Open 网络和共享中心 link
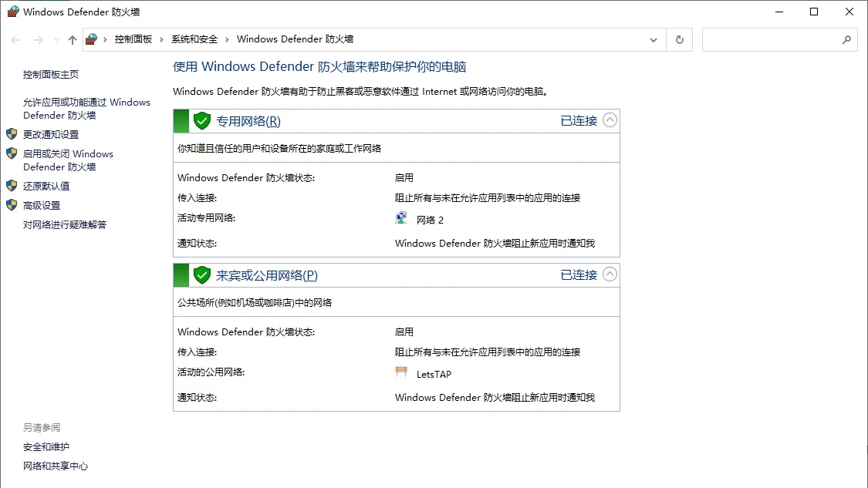 (56, 466)
